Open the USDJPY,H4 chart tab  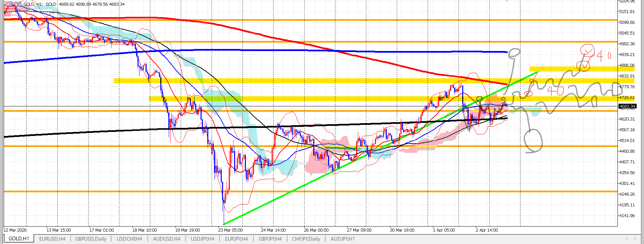tap(202, 239)
